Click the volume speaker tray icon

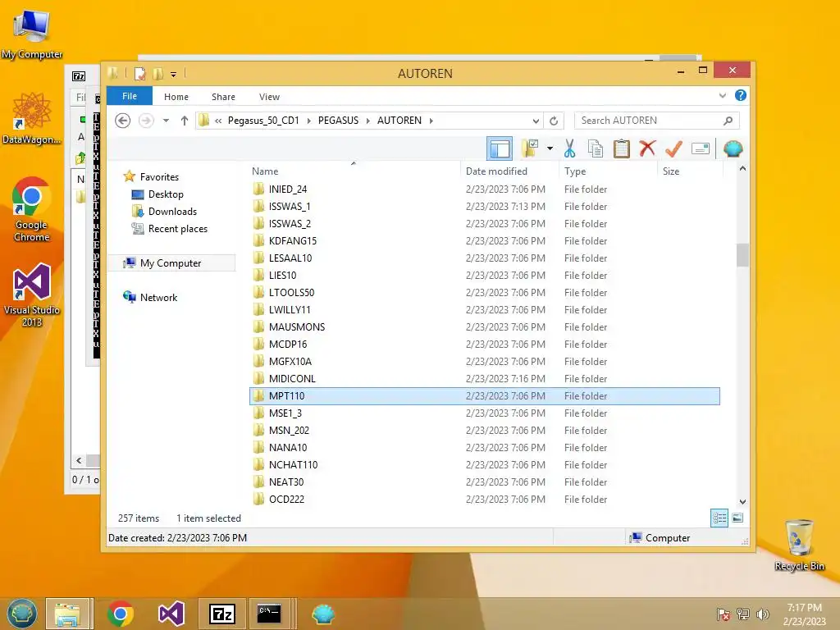tap(762, 614)
